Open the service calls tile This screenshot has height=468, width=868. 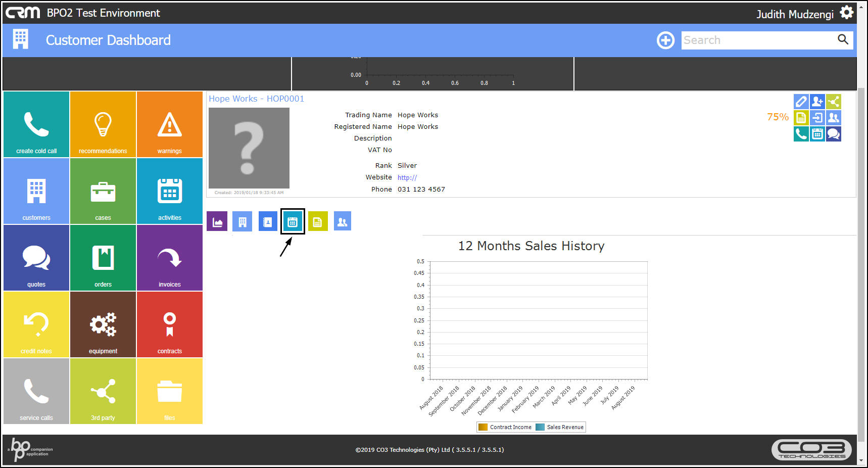pos(36,391)
